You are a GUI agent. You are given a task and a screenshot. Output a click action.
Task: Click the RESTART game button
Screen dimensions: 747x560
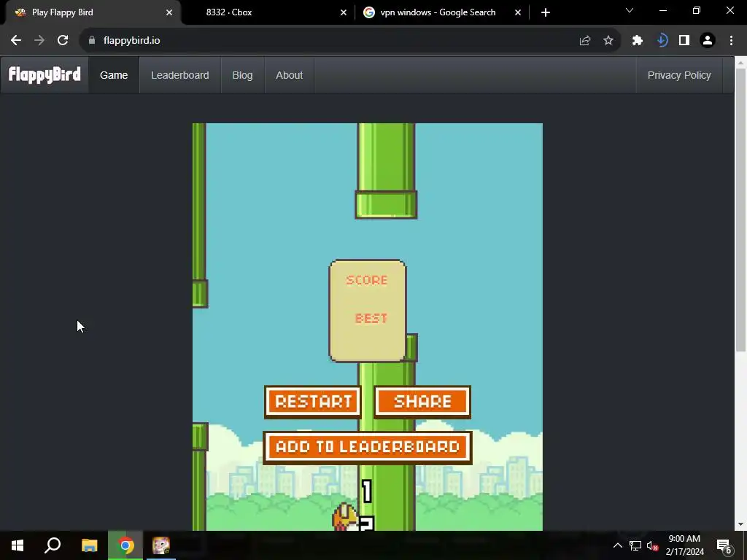313,402
